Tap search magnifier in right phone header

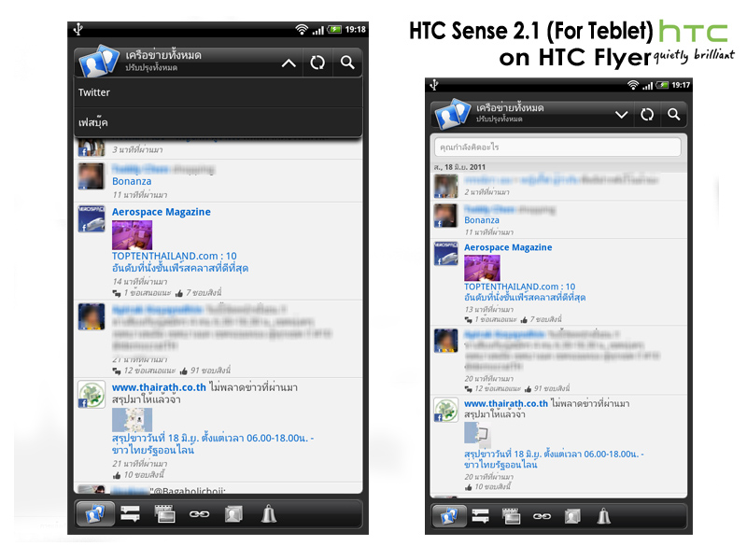(673, 114)
